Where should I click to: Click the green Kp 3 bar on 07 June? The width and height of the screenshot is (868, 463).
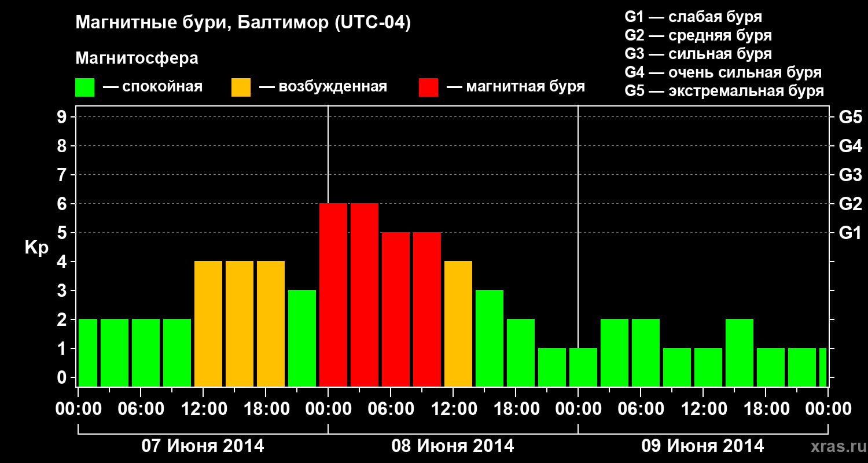point(302,339)
